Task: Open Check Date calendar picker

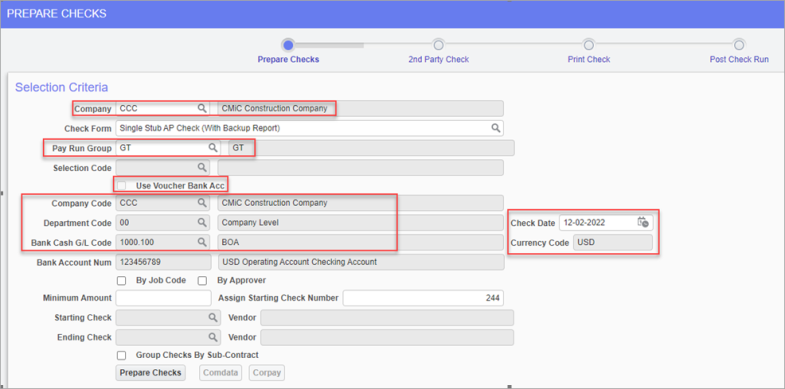Action: [643, 222]
